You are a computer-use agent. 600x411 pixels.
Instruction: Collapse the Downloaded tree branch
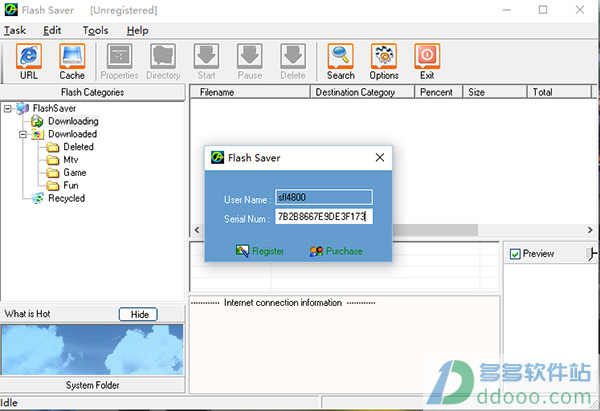pyautogui.click(x=23, y=134)
